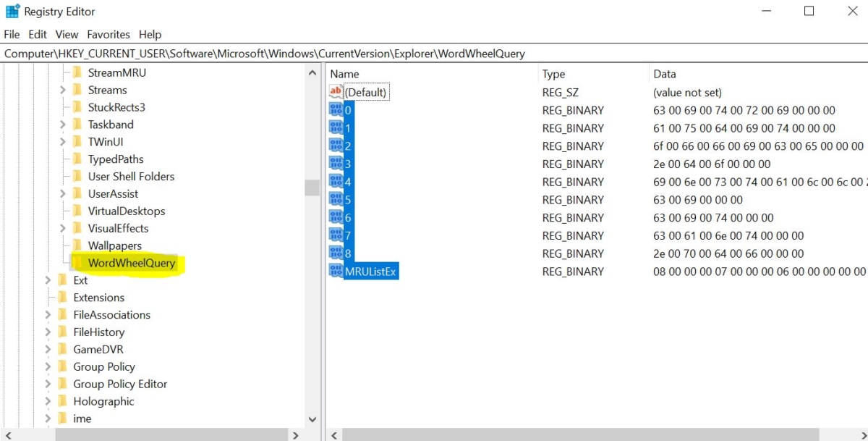Viewport: 868px width, 441px height.
Task: Select the MRUListEx binary value icon
Action: click(x=336, y=272)
